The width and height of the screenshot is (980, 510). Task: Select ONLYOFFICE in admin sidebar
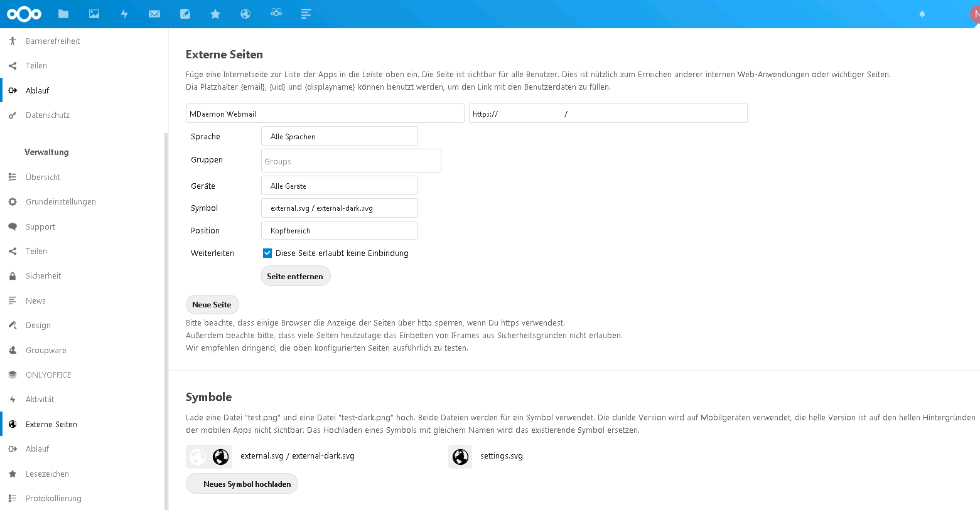coord(48,375)
